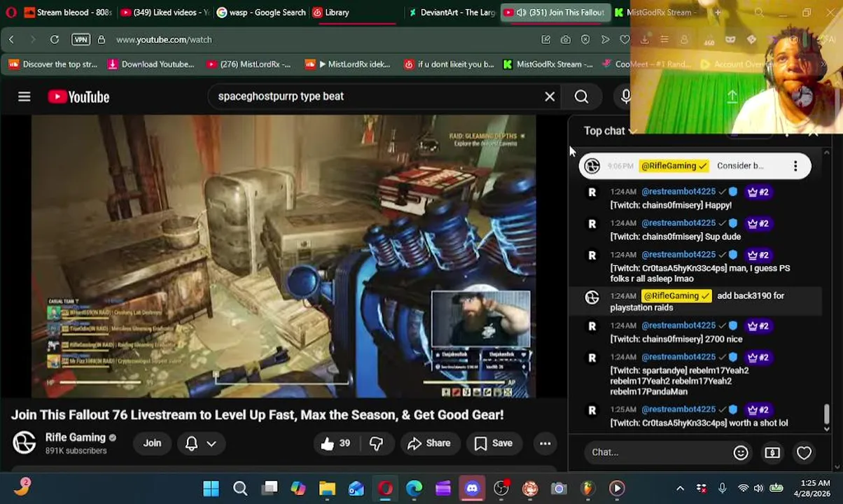This screenshot has width=843, height=504.
Task: Open more actions below video
Action: click(x=545, y=443)
